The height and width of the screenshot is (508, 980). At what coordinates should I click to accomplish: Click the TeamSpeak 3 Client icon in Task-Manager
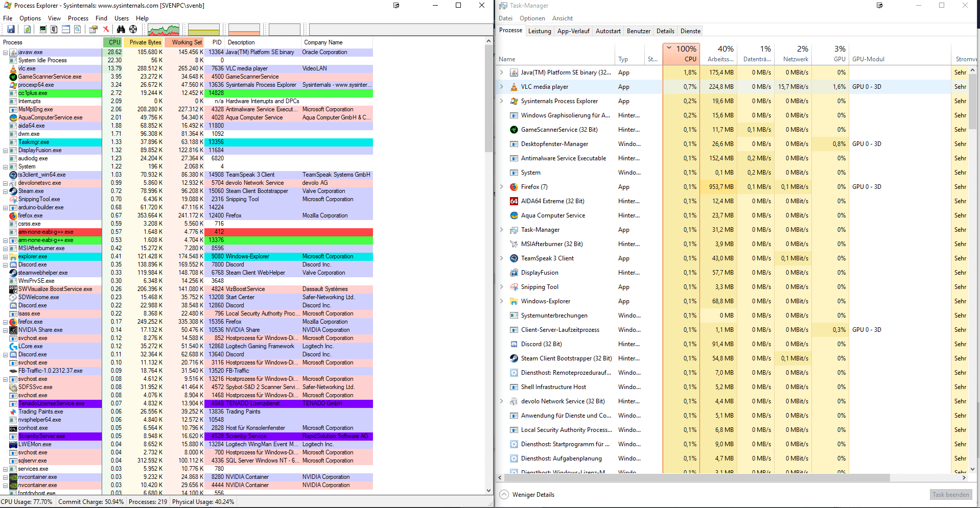(514, 258)
